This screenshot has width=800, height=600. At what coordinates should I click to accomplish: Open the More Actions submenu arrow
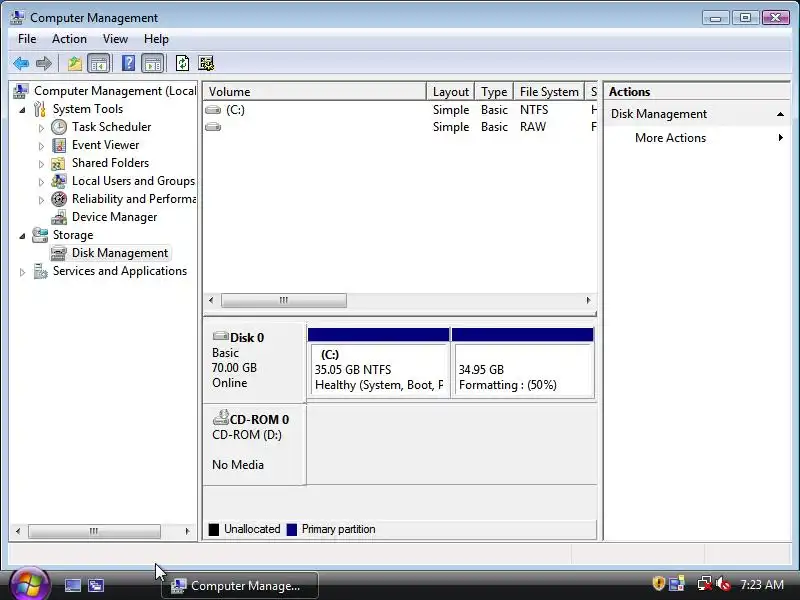(780, 138)
